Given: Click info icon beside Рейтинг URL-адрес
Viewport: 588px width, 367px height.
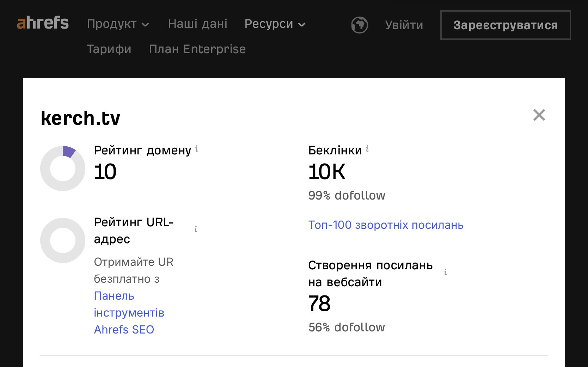Looking at the screenshot, I should [x=196, y=229].
